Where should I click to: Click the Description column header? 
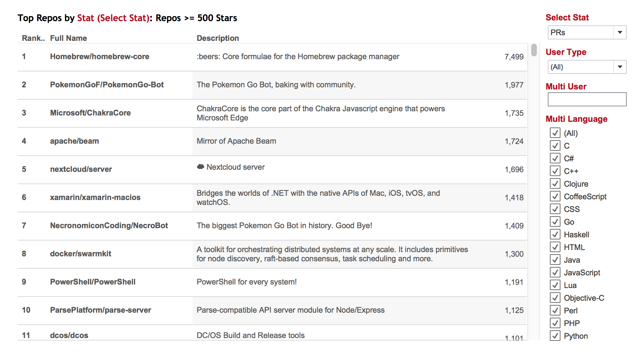coord(218,38)
